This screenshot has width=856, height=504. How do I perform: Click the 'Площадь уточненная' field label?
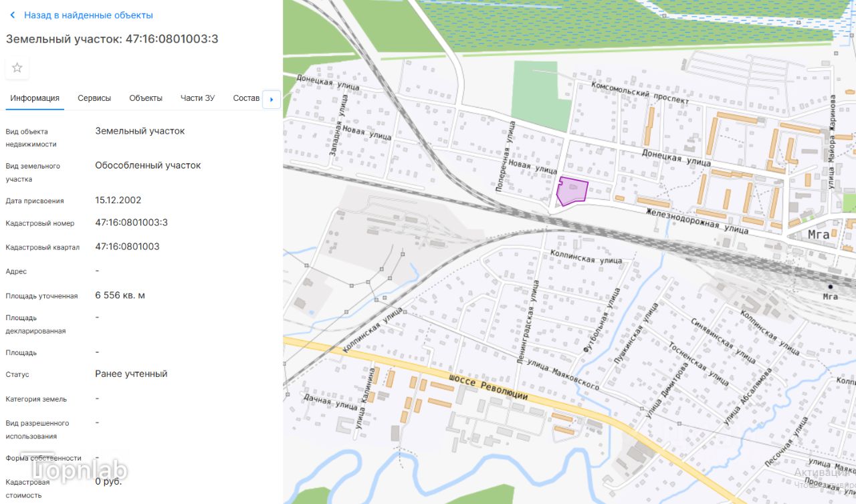coord(41,296)
